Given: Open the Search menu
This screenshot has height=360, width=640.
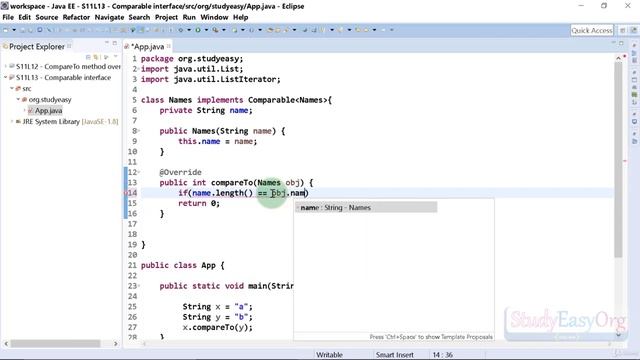Looking at the screenshot, I should coord(139,17).
